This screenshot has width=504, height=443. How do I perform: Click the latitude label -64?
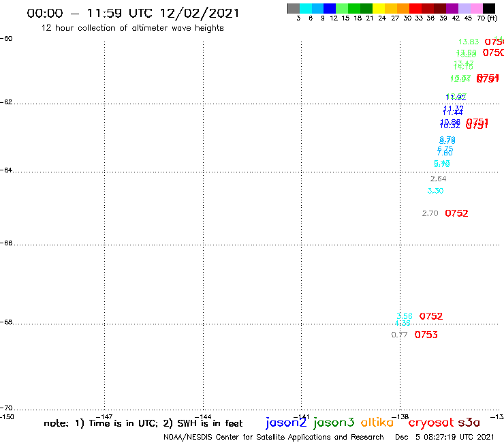click(x=6, y=170)
